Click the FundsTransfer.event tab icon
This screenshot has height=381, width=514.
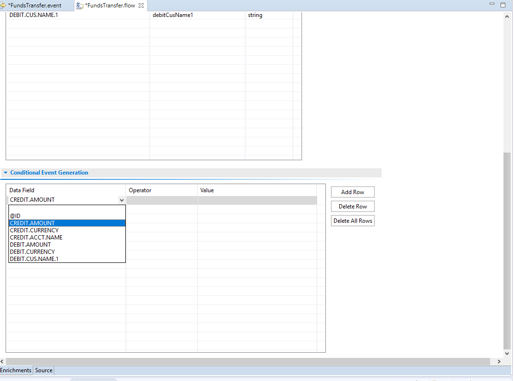click(3, 5)
